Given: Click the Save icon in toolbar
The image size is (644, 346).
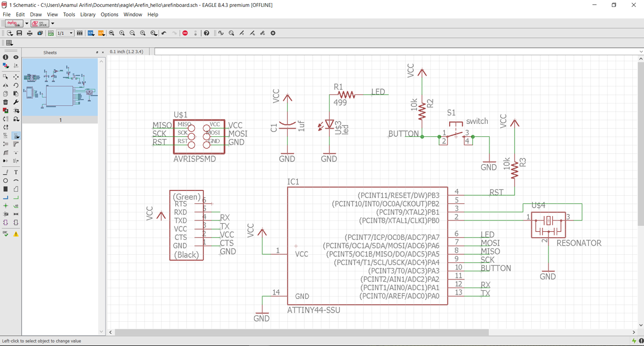Looking at the screenshot, I should click(19, 33).
